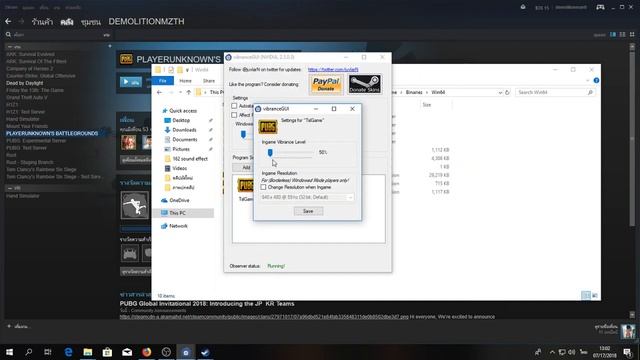
Task: Collapse the games category in the Steam library
Action: point(10,47)
